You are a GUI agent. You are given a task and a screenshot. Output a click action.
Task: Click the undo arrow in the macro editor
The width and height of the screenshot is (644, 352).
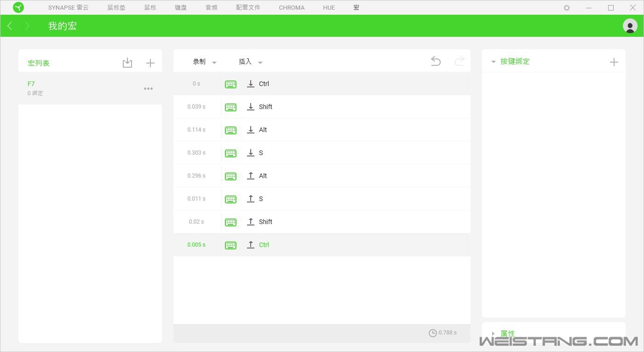tap(435, 60)
